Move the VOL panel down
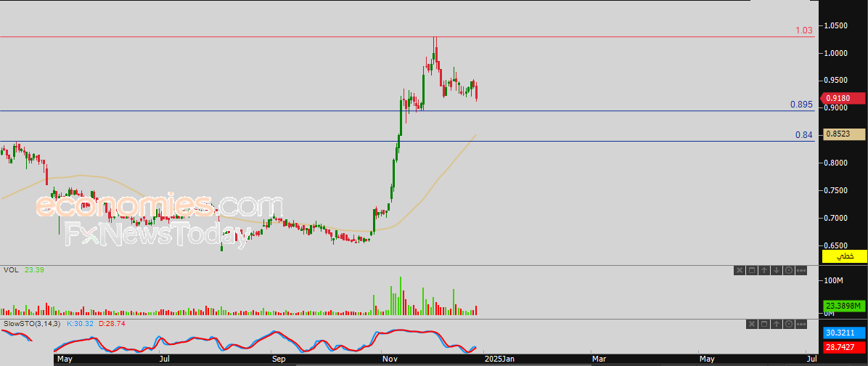 coord(777,270)
